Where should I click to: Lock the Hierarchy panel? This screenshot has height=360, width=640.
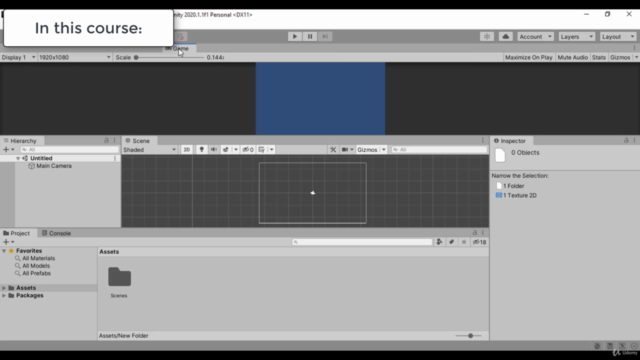[x=106, y=140]
